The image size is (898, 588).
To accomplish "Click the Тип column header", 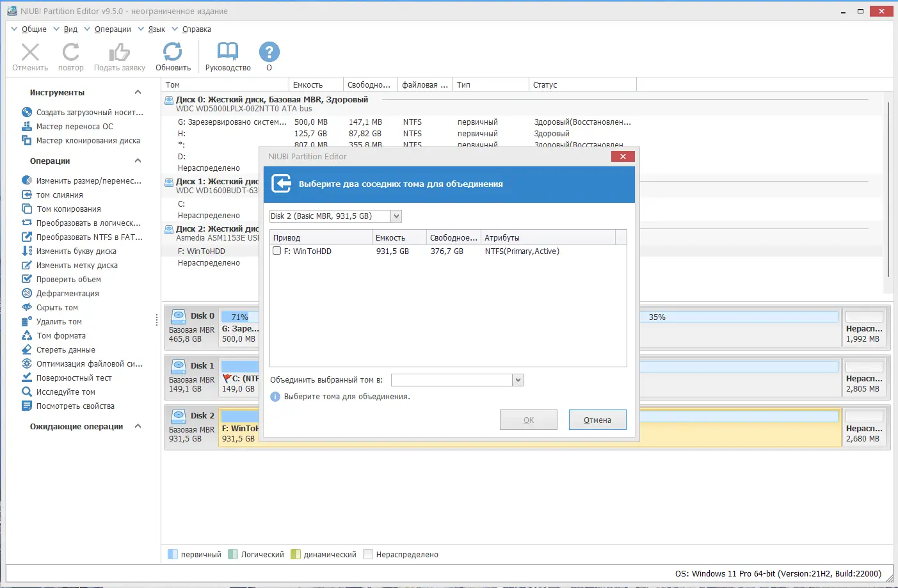I will 490,84.
